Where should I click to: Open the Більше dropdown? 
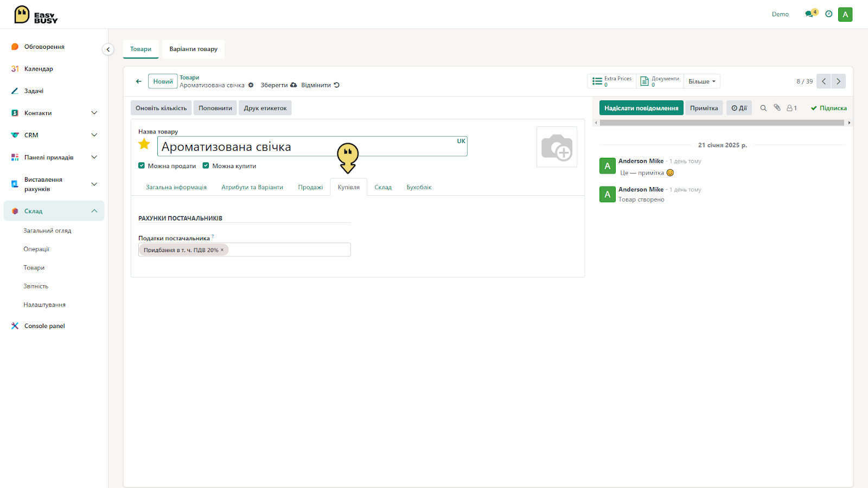tap(702, 81)
